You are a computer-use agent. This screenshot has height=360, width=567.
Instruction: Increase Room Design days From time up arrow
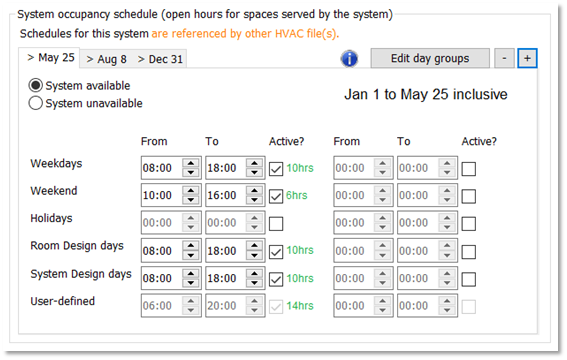click(191, 246)
